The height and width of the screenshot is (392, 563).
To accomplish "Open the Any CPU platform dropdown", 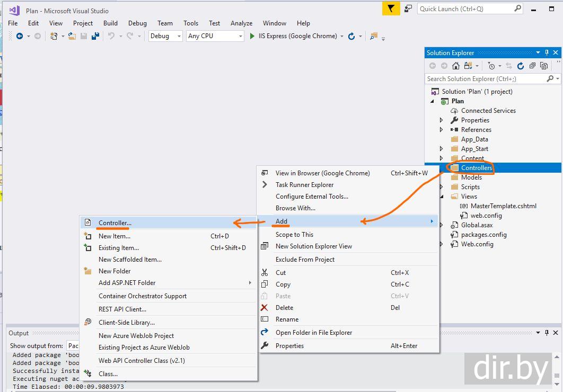I will pos(215,36).
